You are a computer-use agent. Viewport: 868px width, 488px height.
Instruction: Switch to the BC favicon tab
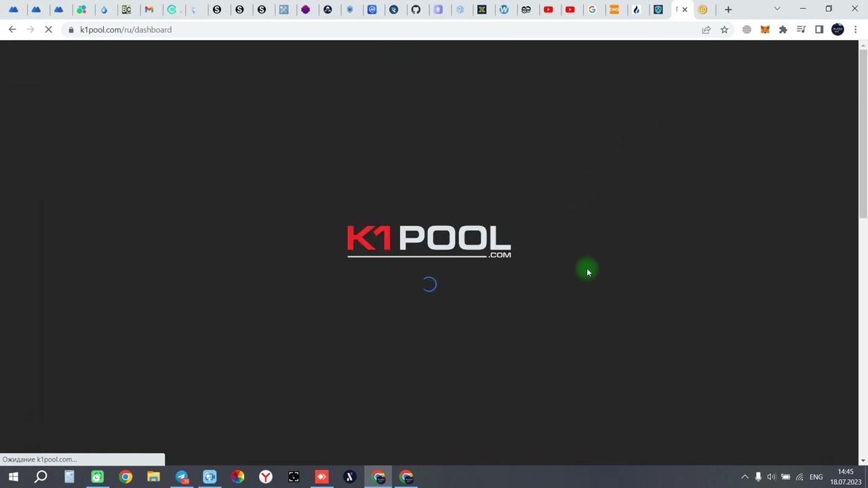(126, 9)
